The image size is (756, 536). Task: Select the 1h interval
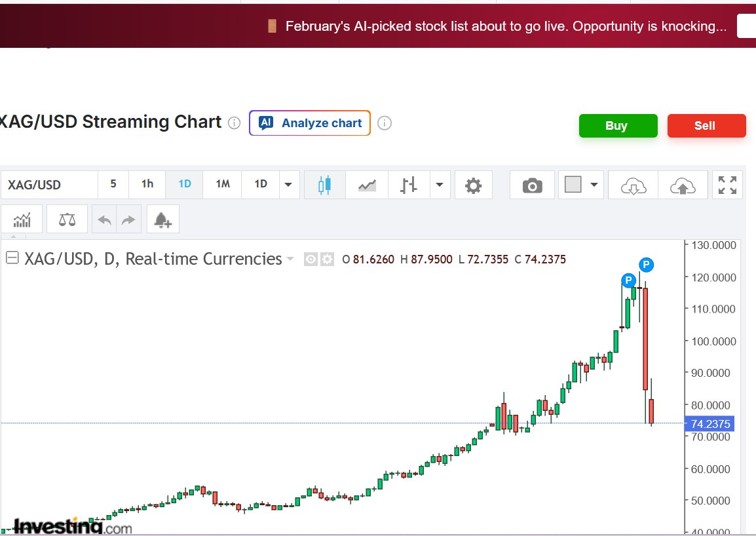[147, 184]
